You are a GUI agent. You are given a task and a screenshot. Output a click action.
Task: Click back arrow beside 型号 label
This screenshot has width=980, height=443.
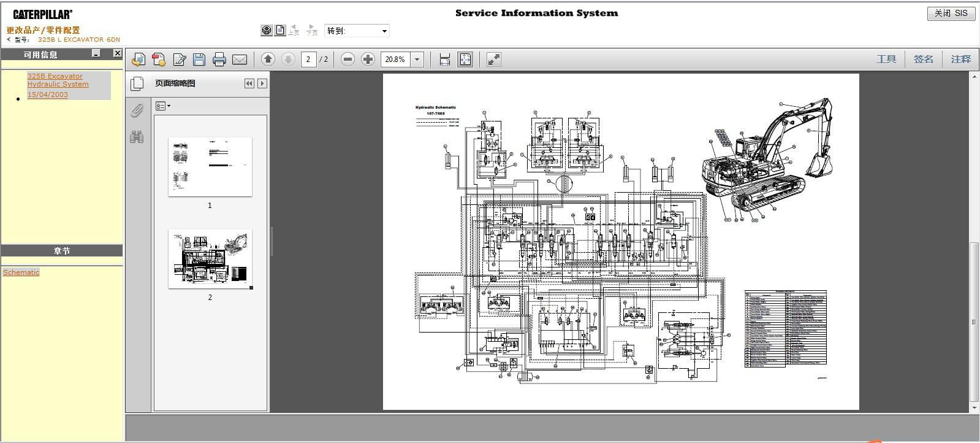[x=9, y=39]
